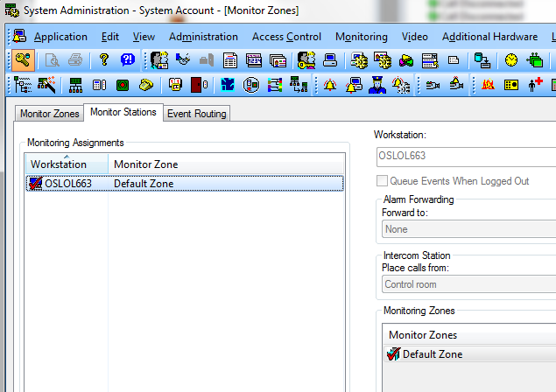Click the colored linkage lines icon
The height and width of the screenshot is (392, 556).
click(275, 85)
